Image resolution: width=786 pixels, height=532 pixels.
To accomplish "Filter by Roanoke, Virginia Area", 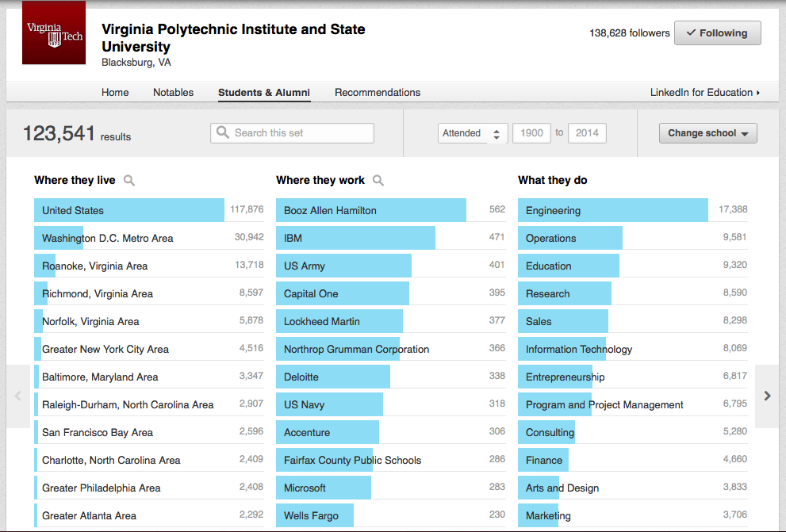I will 149,266.
